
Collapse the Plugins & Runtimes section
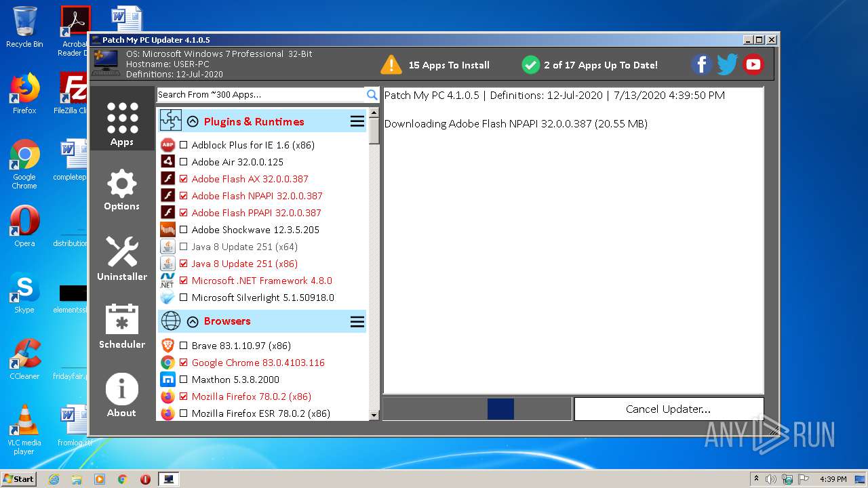click(x=193, y=122)
